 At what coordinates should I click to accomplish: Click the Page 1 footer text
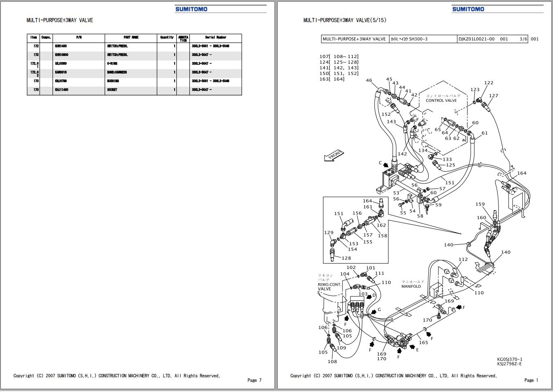[x=531, y=380]
